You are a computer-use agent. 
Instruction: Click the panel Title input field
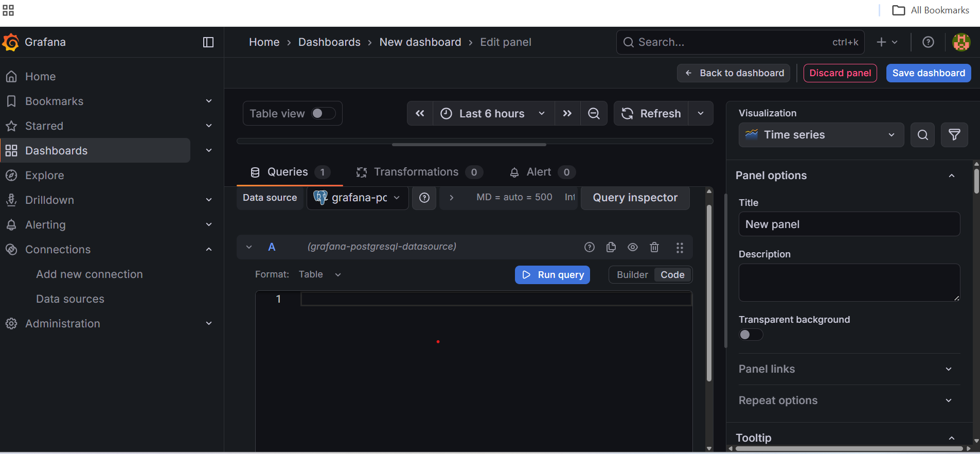pos(849,224)
